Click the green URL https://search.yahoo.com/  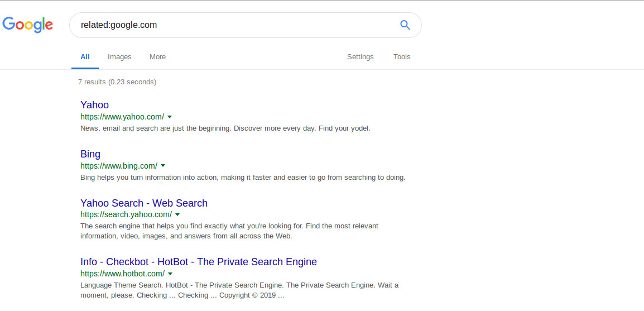(126, 214)
